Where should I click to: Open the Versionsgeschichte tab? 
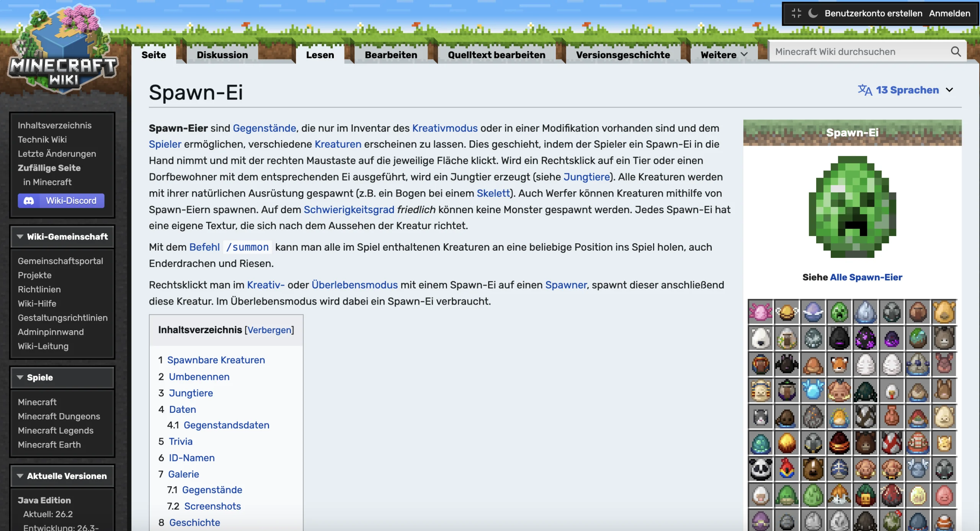(623, 55)
